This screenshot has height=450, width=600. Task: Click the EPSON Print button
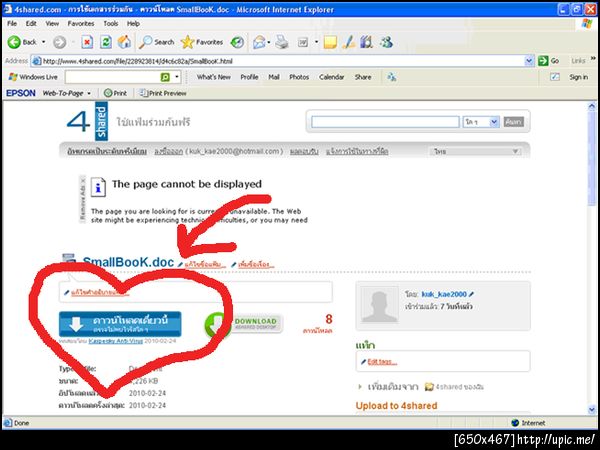coord(115,93)
